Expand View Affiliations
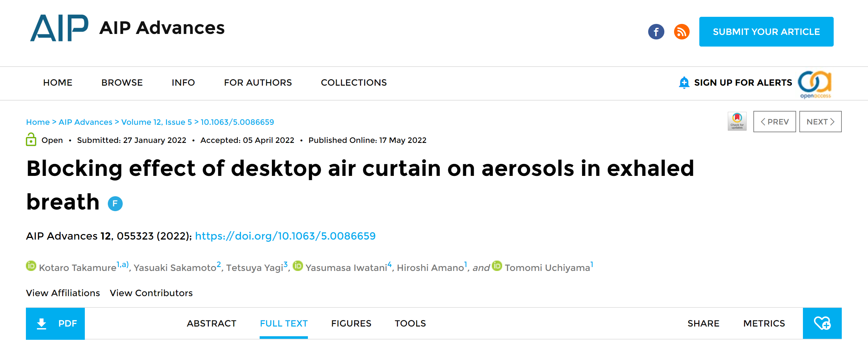The width and height of the screenshot is (868, 344). pyautogui.click(x=63, y=293)
